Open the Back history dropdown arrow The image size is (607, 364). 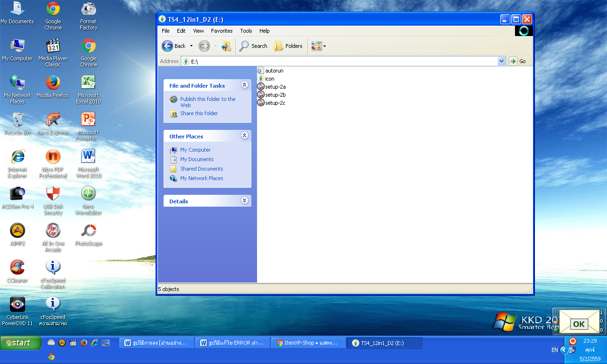point(191,46)
